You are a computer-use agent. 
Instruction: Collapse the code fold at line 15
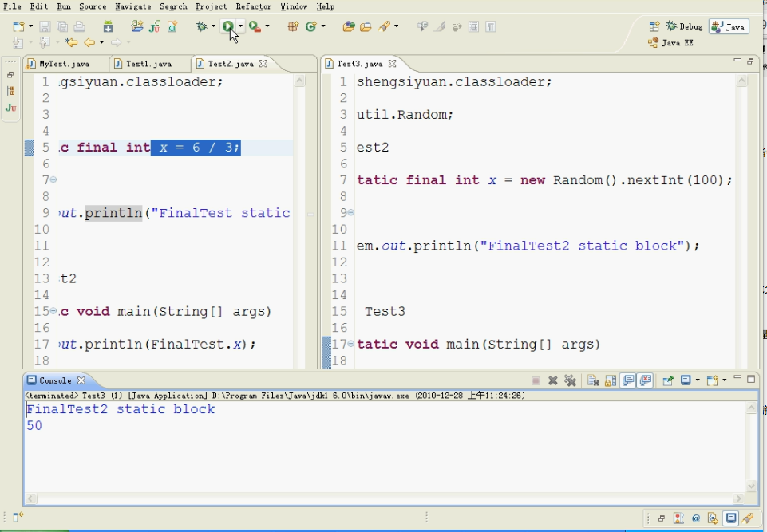click(x=53, y=311)
